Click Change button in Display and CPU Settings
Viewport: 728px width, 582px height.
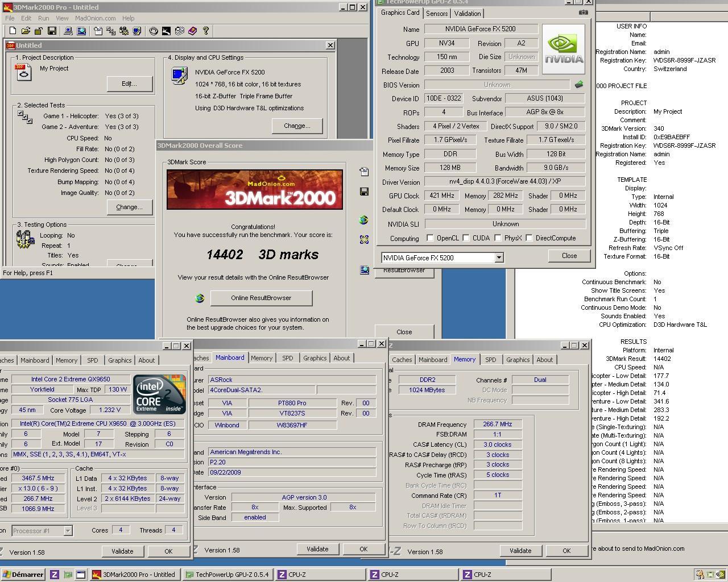coord(297,126)
